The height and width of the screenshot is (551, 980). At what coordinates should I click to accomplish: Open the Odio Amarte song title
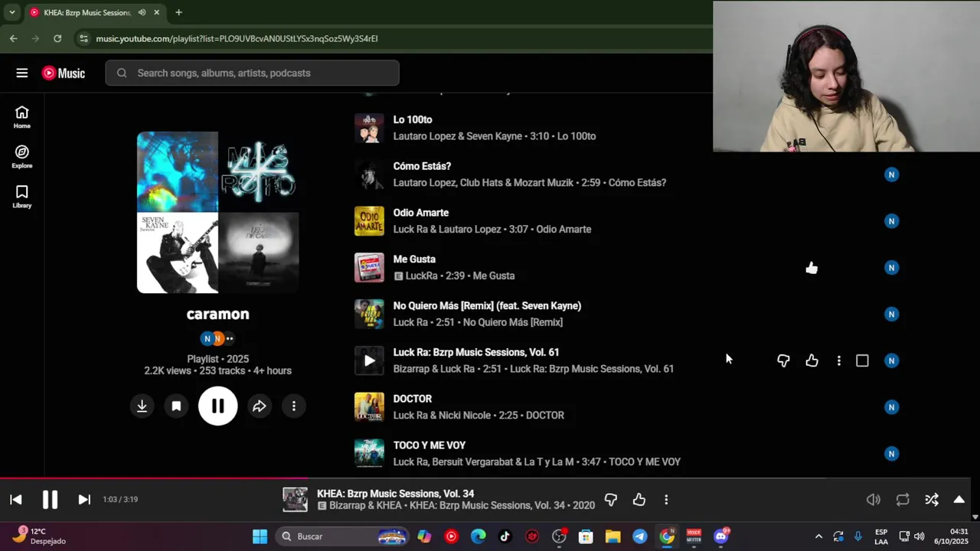(421, 213)
